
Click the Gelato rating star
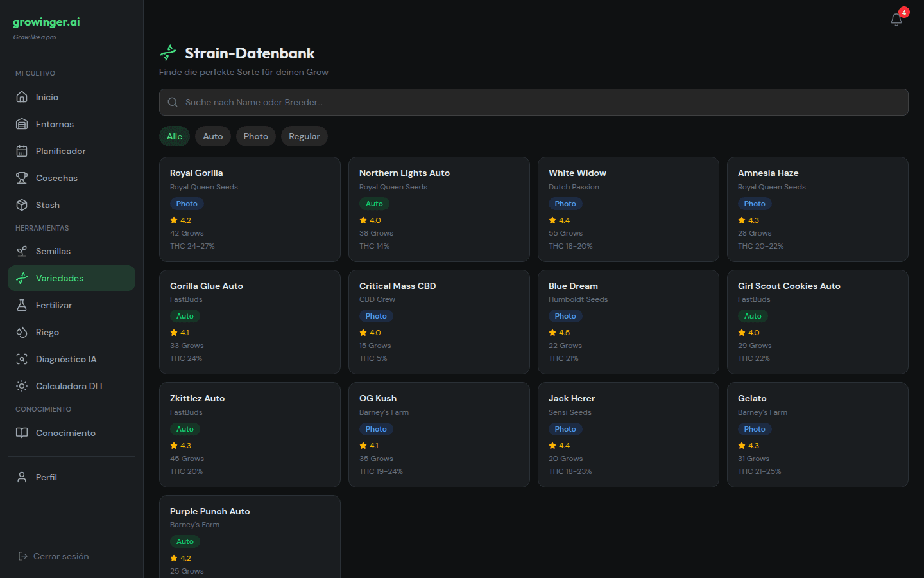(x=742, y=446)
